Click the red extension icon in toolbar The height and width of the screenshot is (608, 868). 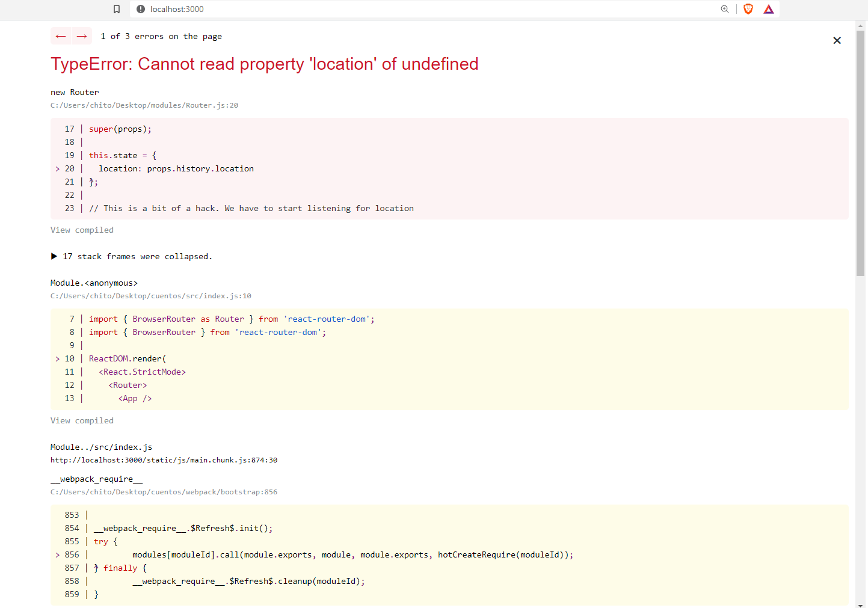768,9
